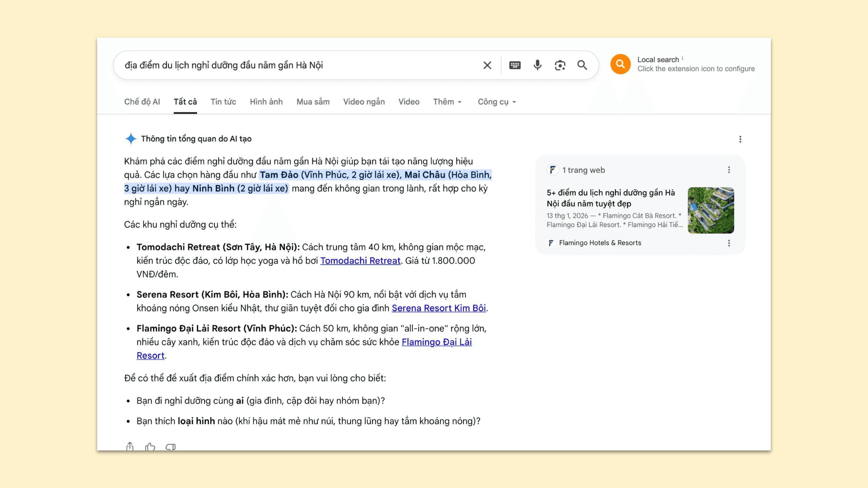Click the blue AI overview sparkle icon

(131, 139)
